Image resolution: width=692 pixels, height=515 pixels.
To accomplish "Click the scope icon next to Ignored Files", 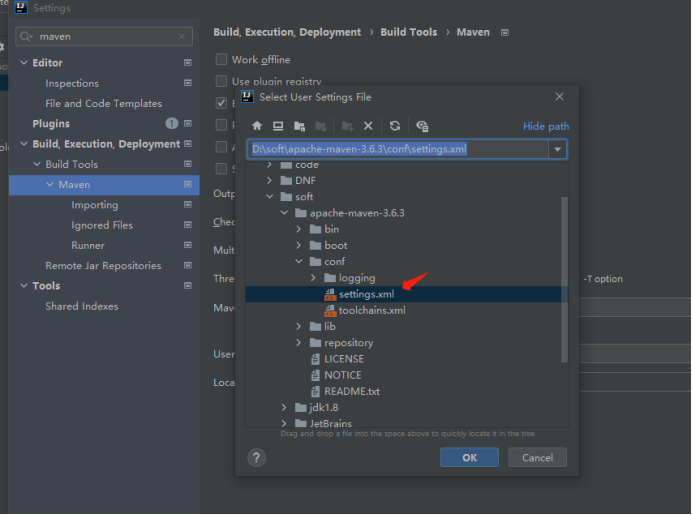I will [x=188, y=225].
